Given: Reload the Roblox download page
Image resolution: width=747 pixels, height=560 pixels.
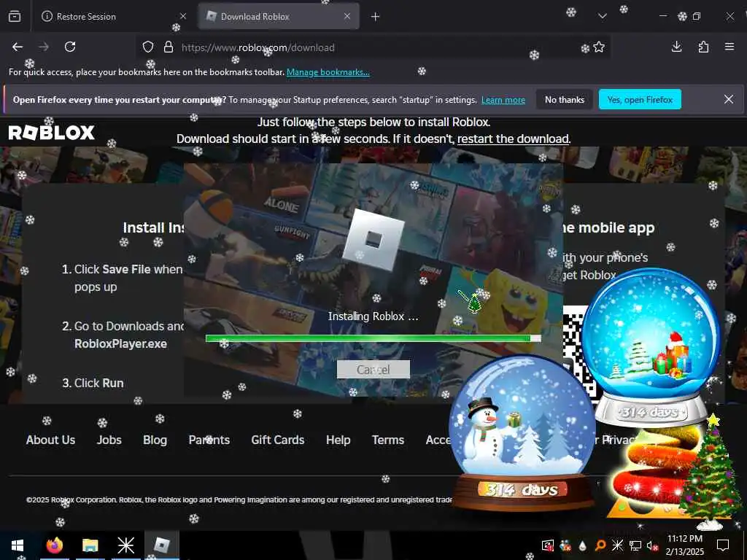Looking at the screenshot, I should [x=70, y=47].
